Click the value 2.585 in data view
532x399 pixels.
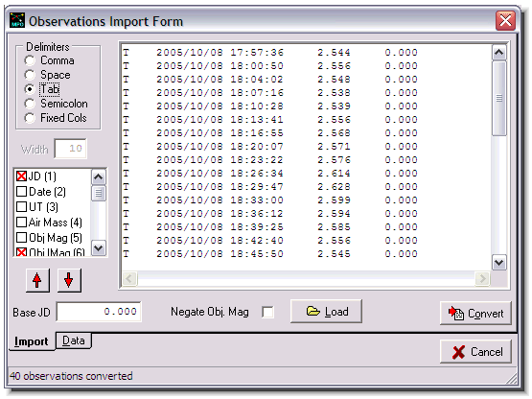click(x=334, y=227)
